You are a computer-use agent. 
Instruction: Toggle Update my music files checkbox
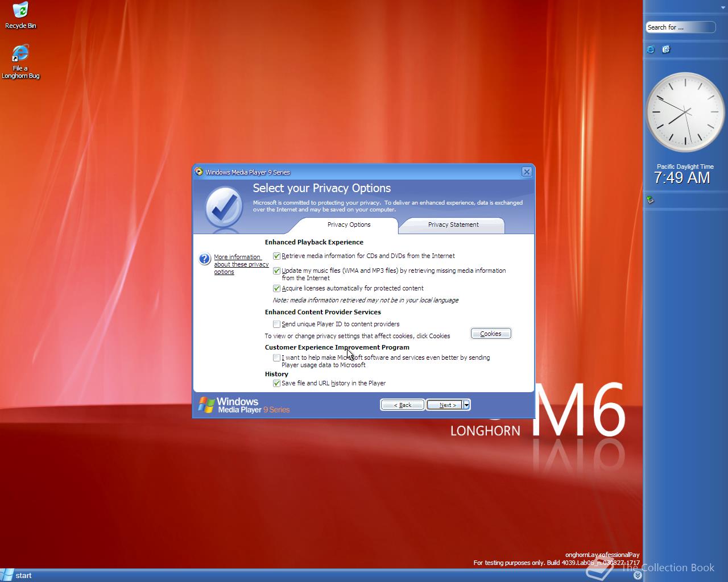pos(276,271)
